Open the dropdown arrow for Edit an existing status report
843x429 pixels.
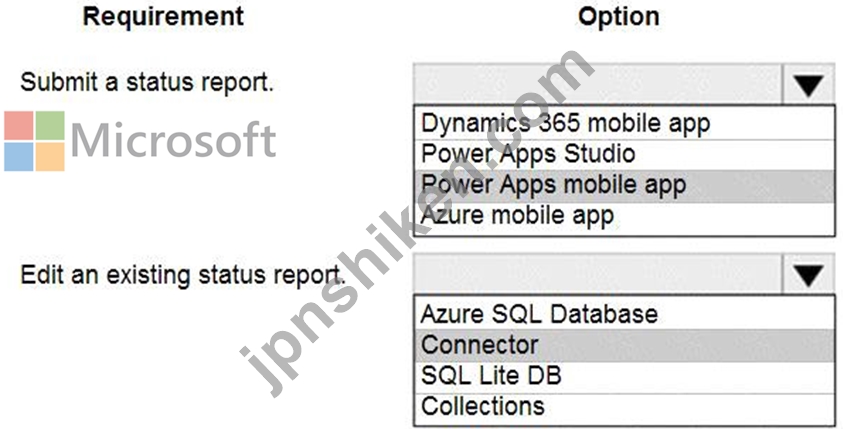809,275
